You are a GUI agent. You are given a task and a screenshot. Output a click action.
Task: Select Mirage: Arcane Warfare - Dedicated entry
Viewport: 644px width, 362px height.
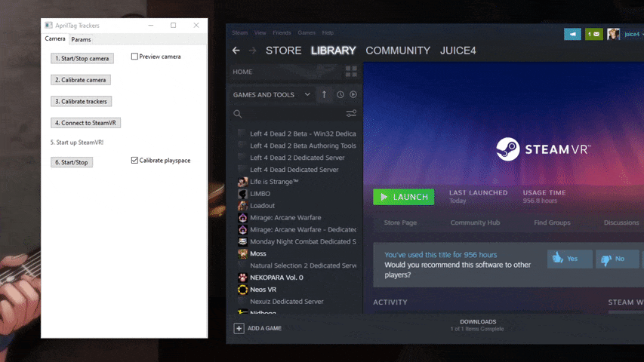click(303, 229)
